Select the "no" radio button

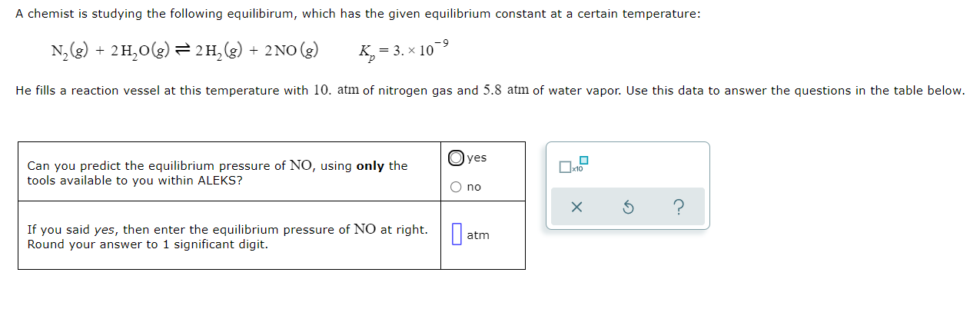(x=457, y=187)
